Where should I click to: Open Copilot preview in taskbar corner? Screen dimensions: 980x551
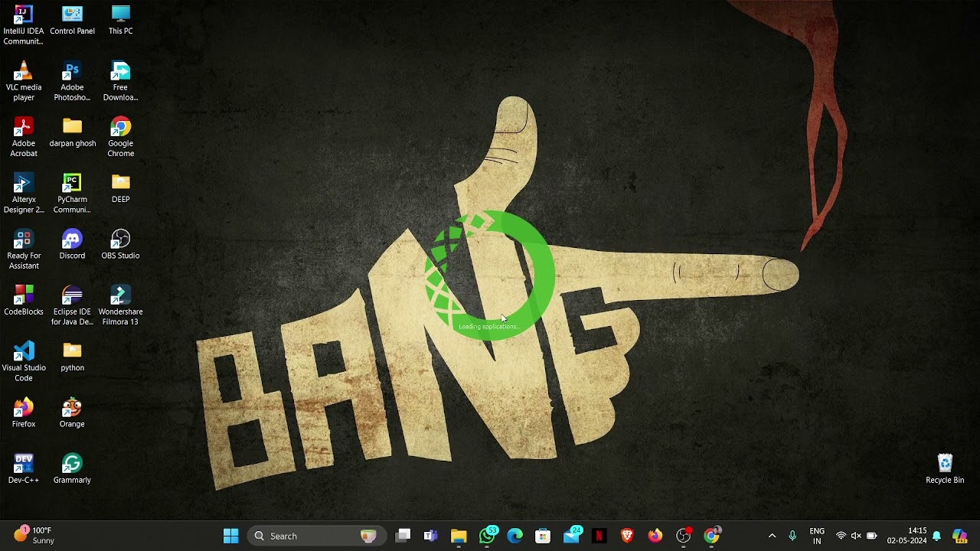tap(959, 536)
